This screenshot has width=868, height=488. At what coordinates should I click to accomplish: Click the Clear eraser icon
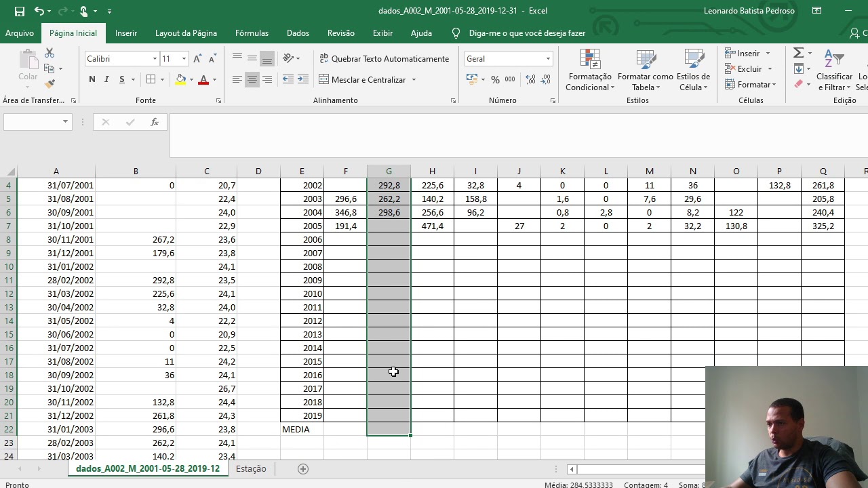click(799, 84)
